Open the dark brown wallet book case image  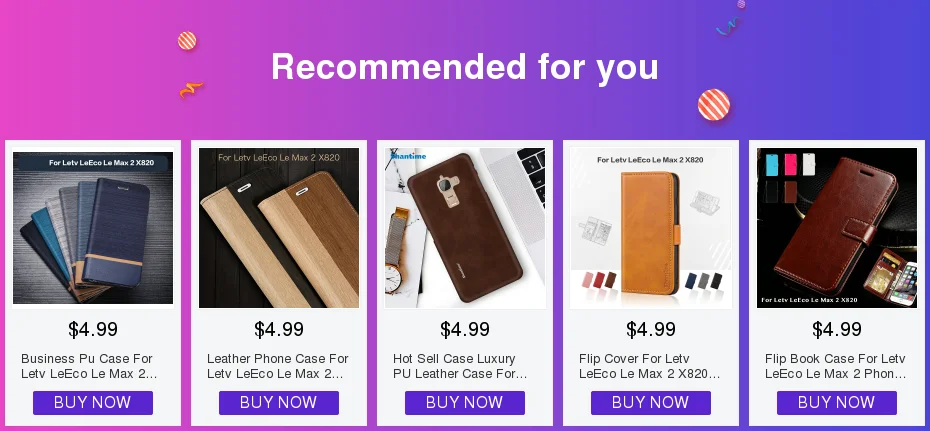pos(837,228)
